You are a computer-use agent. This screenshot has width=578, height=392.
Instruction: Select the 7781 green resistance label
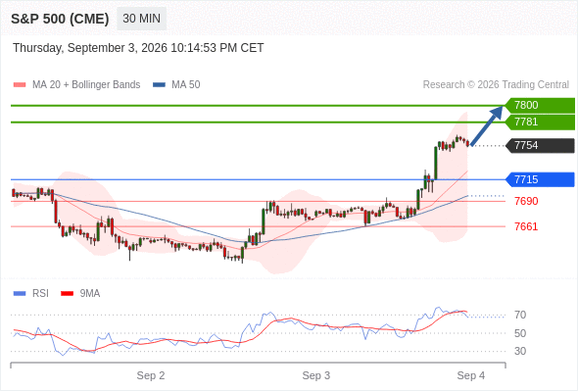540,122
